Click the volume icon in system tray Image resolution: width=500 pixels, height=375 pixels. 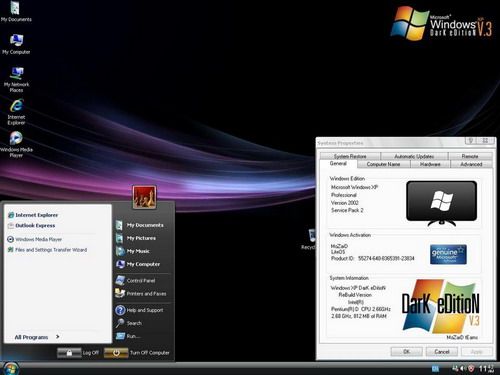(x=463, y=368)
